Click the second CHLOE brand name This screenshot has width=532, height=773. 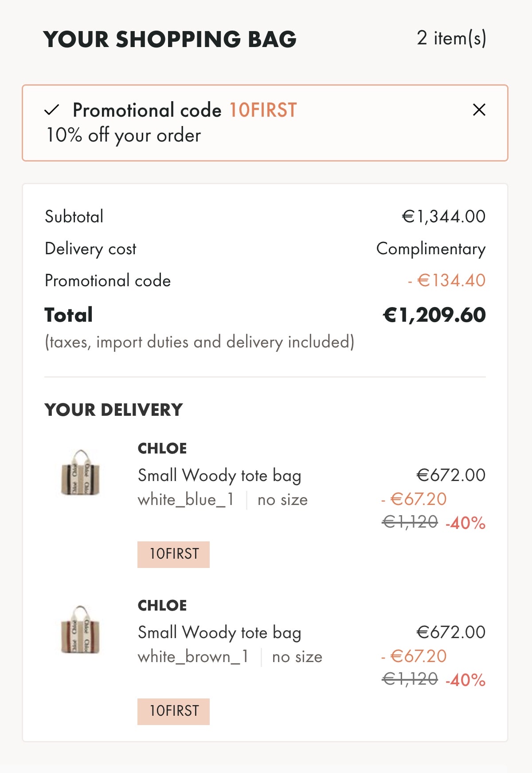[x=162, y=605]
